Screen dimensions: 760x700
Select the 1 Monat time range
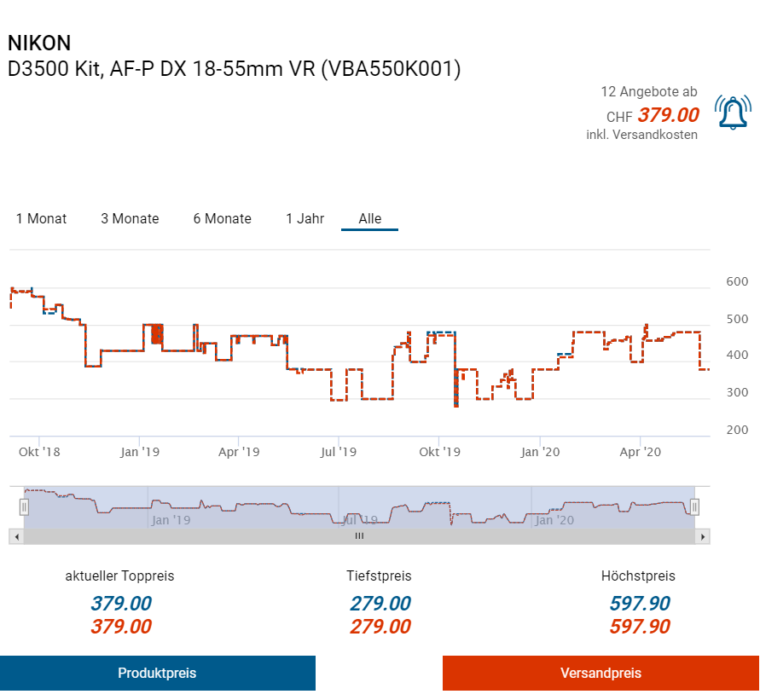[x=41, y=219]
